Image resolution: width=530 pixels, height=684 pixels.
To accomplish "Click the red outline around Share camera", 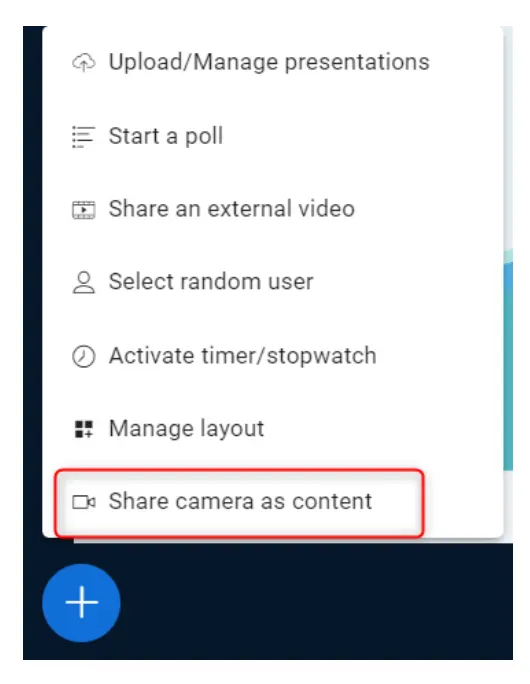I will tap(239, 503).
